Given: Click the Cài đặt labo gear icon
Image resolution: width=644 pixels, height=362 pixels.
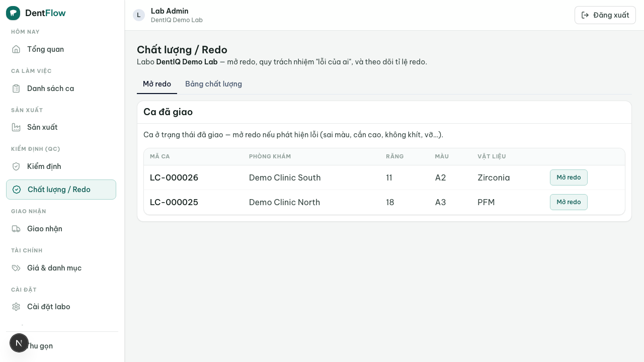Looking at the screenshot, I should [16, 307].
